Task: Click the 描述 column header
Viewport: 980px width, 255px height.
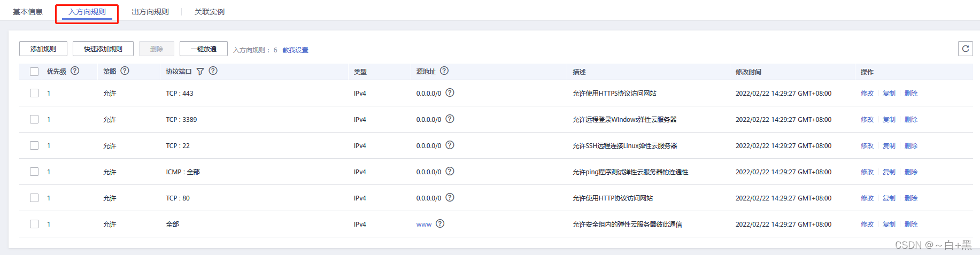Action: click(x=579, y=72)
